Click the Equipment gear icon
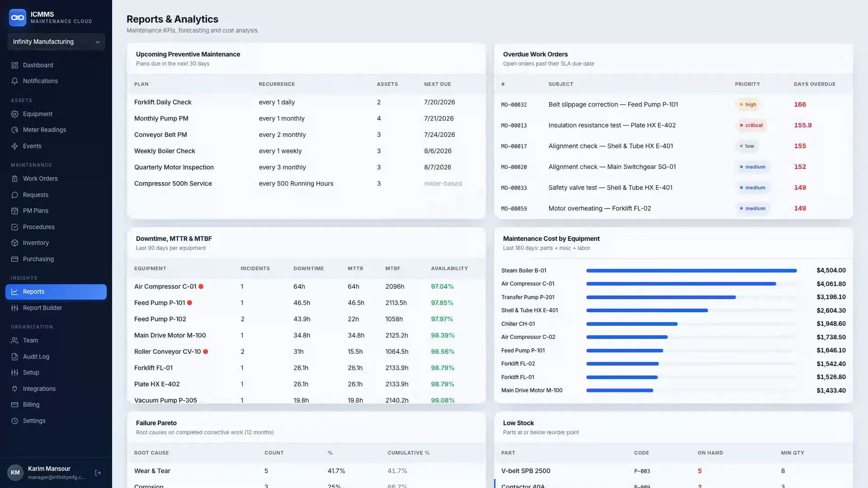Image resolution: width=868 pixels, height=488 pixels. click(14, 114)
